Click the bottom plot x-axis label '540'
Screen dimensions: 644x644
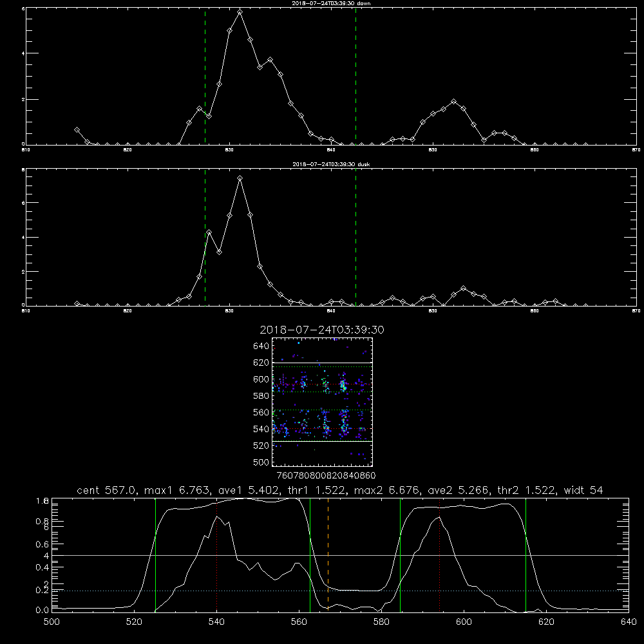[216, 621]
